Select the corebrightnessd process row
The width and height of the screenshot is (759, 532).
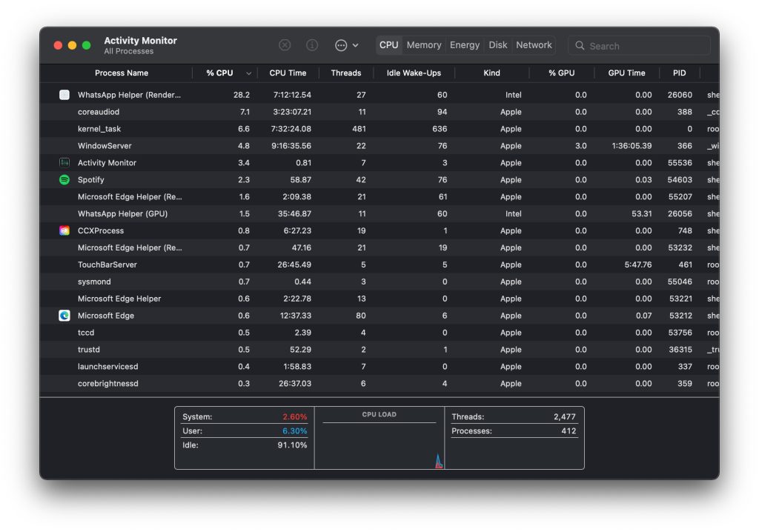tap(379, 383)
